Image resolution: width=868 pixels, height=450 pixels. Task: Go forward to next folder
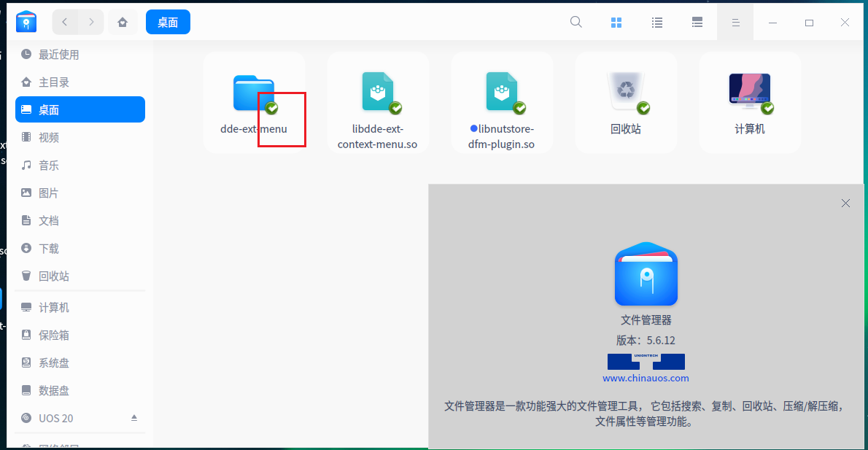(x=91, y=23)
